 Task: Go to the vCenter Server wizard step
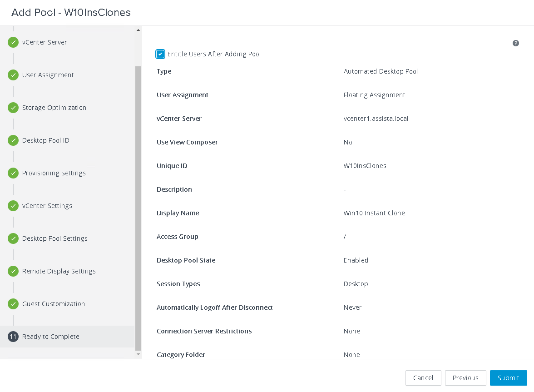pyautogui.click(x=44, y=42)
